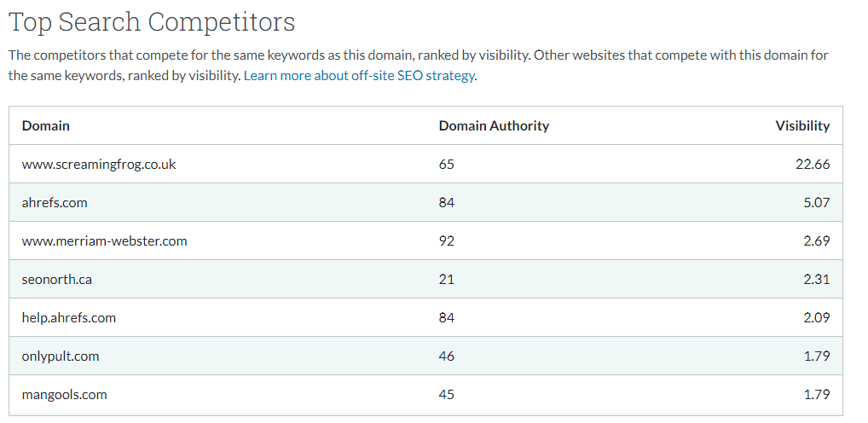Open the off-site SEO strategy link
This screenshot has width=868, height=423.
click(359, 76)
